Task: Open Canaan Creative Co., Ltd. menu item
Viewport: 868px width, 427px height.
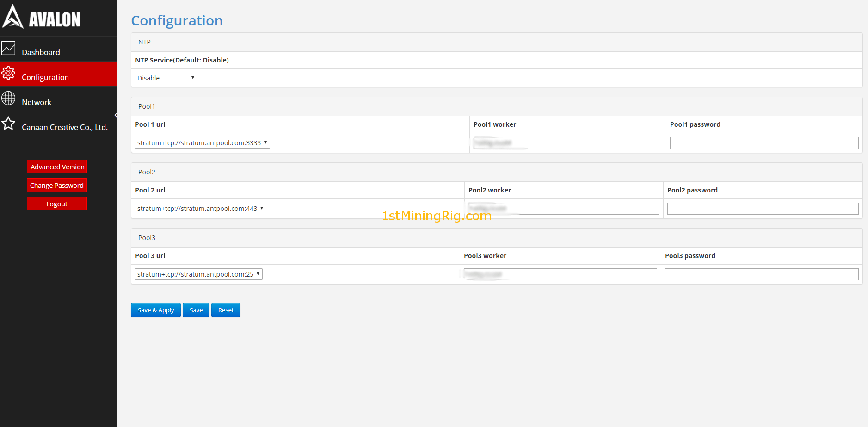Action: 58,124
